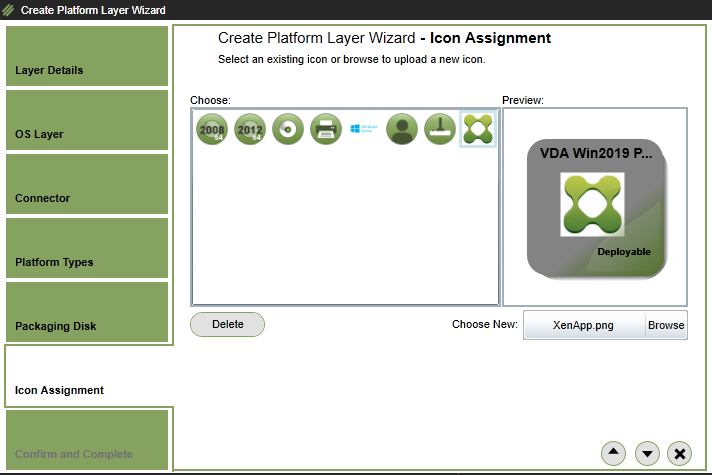The width and height of the screenshot is (712, 475).
Task: Click the down arrow next button
Action: pos(647,453)
